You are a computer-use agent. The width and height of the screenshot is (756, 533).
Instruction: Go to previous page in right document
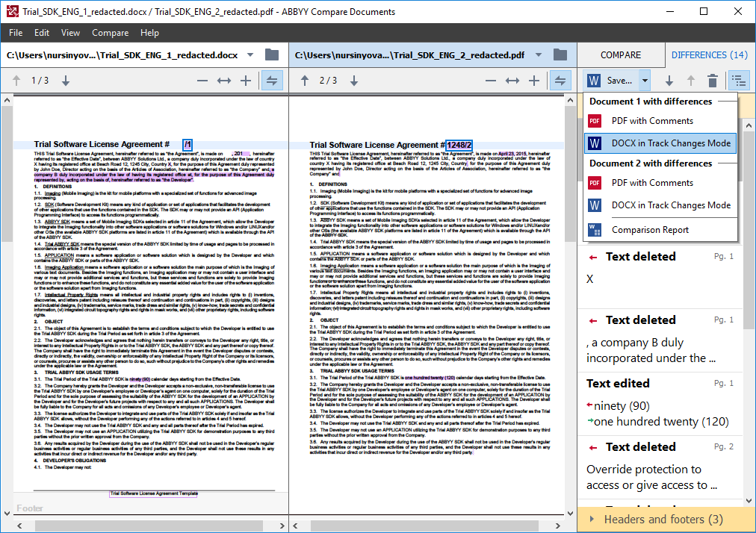point(305,81)
